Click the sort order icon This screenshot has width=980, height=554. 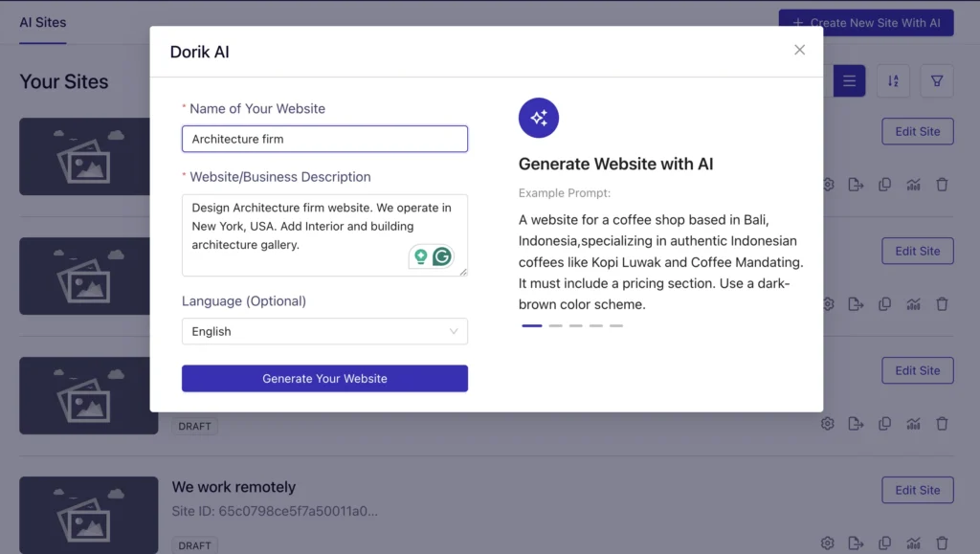click(893, 80)
